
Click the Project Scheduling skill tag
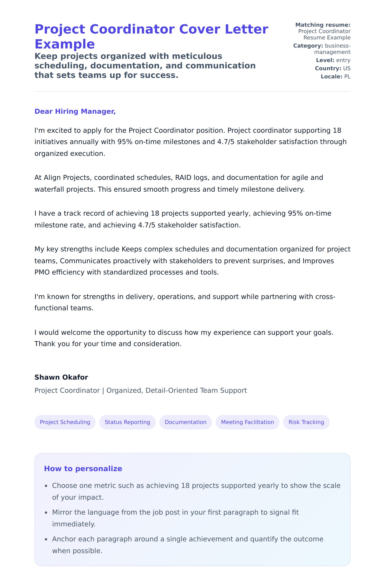(65, 422)
